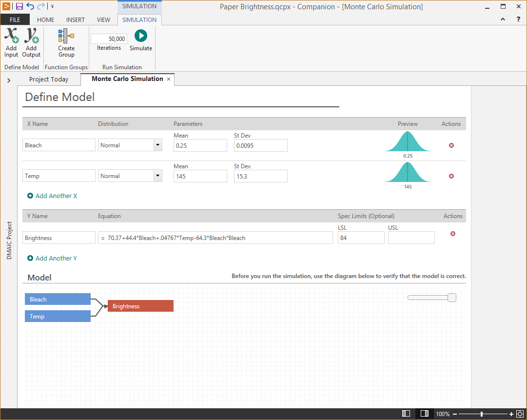Click the Undo arrow in title bar
Viewport: 527px width, 420px height.
[30, 6]
